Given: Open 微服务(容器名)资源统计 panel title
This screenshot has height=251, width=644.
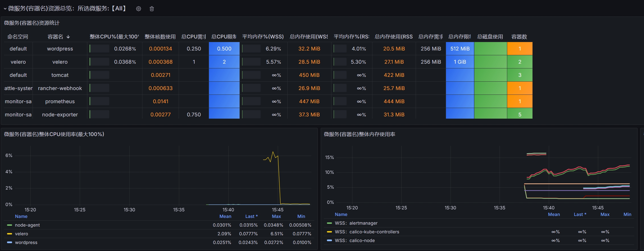Looking at the screenshot, I should coord(32,23).
